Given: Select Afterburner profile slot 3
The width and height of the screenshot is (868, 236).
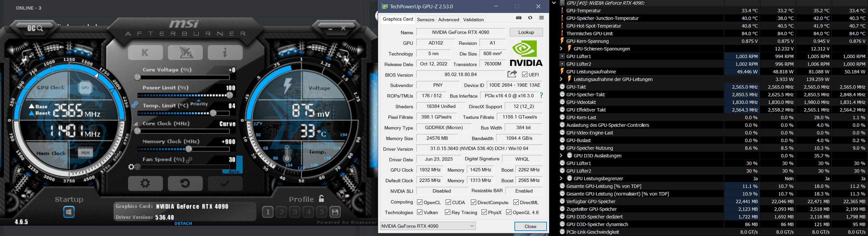Looking at the screenshot, I should click(x=295, y=212).
